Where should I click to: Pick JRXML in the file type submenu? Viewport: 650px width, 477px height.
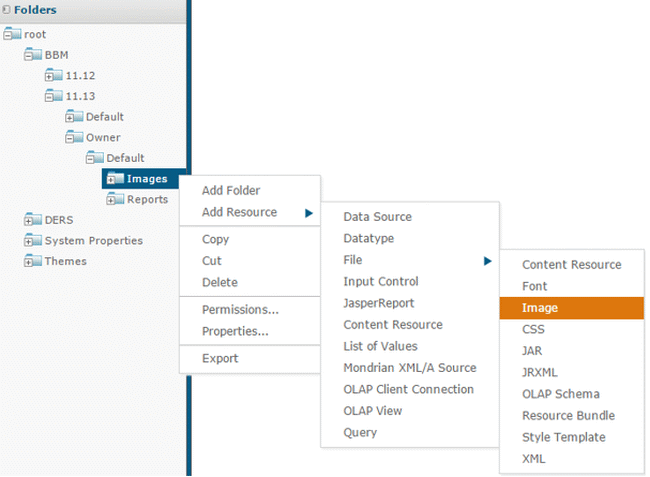(541, 373)
